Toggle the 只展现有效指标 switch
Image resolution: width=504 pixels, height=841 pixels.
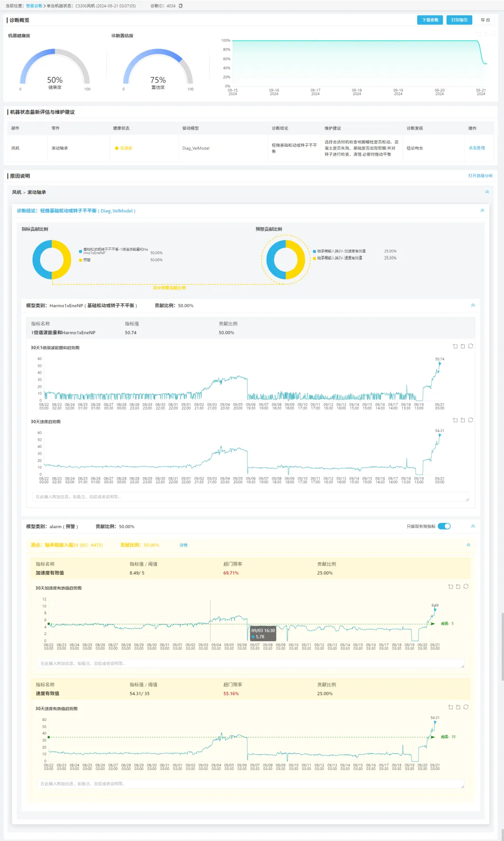(x=444, y=526)
